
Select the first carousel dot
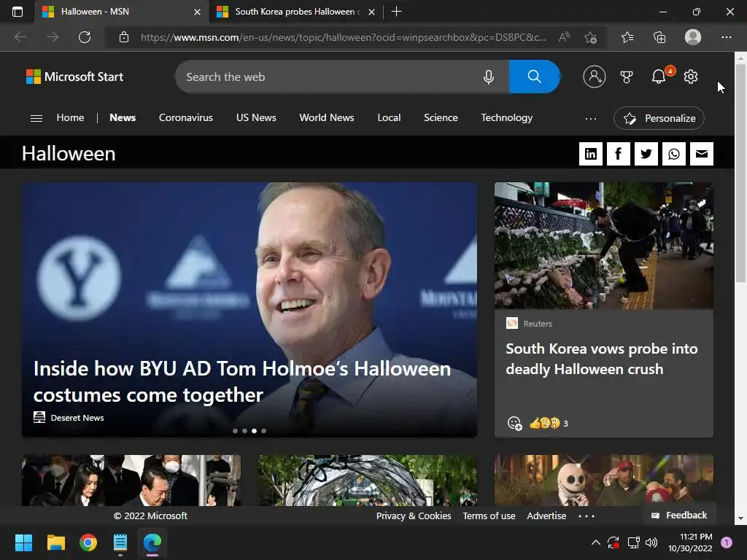pos(235,431)
